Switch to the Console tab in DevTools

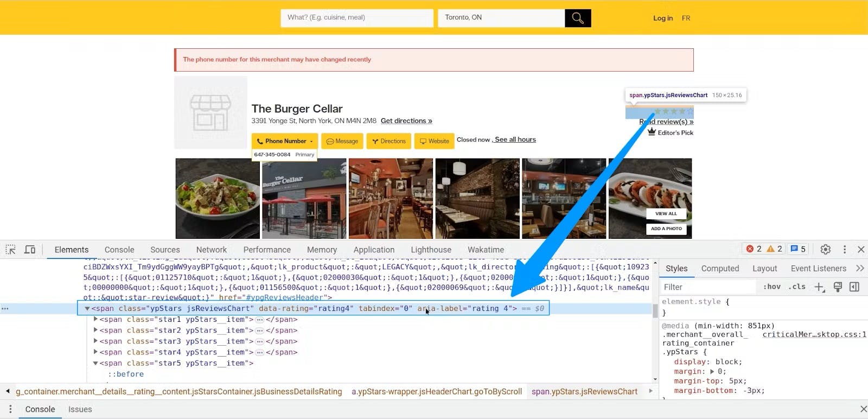[119, 250]
